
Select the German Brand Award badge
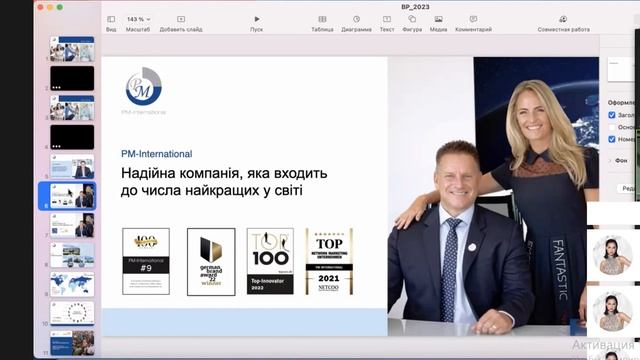[x=211, y=262]
